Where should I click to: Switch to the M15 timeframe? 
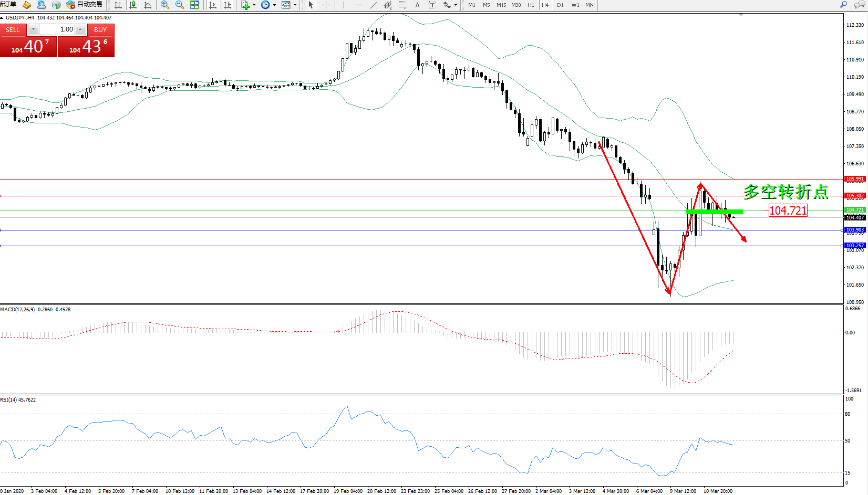(501, 5)
